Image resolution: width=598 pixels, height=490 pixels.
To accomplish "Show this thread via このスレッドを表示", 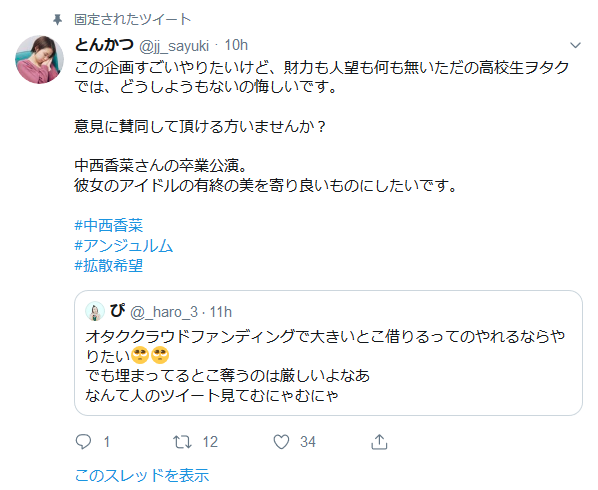I will 142,475.
